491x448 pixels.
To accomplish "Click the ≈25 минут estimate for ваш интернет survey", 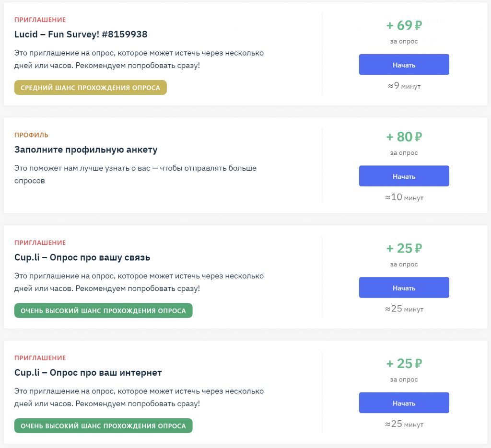I will (x=404, y=424).
